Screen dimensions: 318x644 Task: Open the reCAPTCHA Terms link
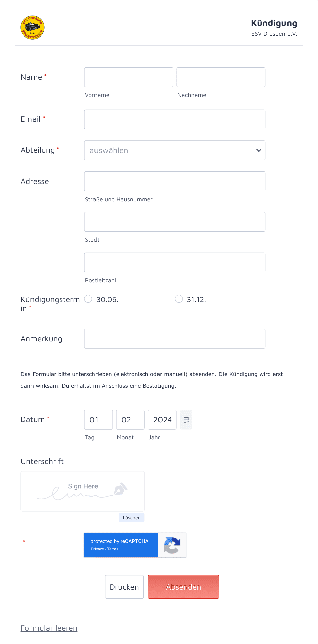113,549
